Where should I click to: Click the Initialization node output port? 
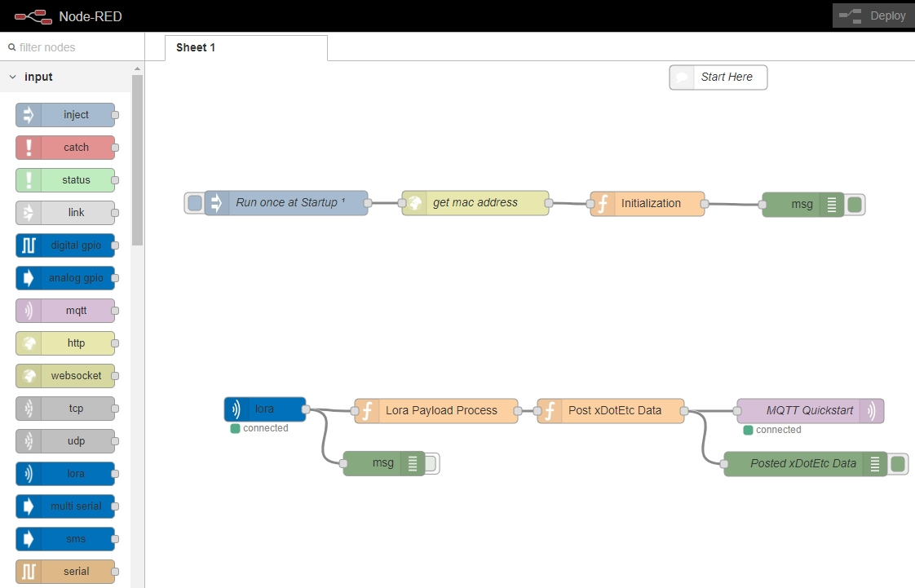click(705, 204)
